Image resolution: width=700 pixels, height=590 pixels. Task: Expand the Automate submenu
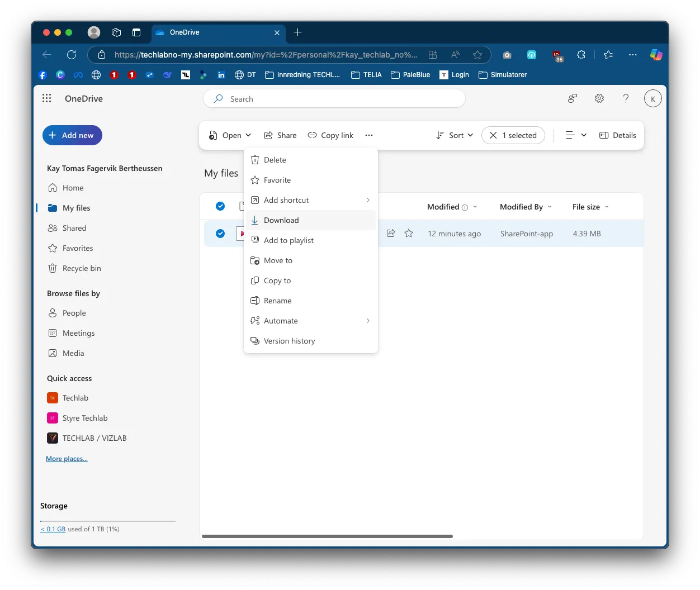311,321
